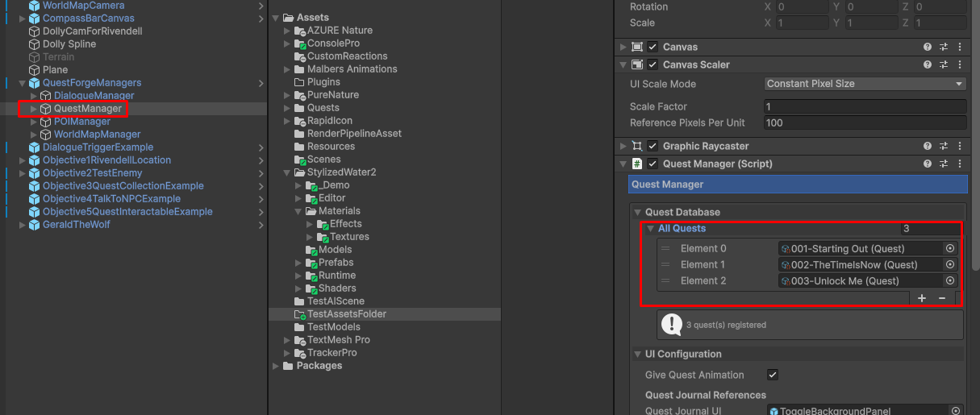Disable the Canvas component checkbox
980x415 pixels.
653,48
